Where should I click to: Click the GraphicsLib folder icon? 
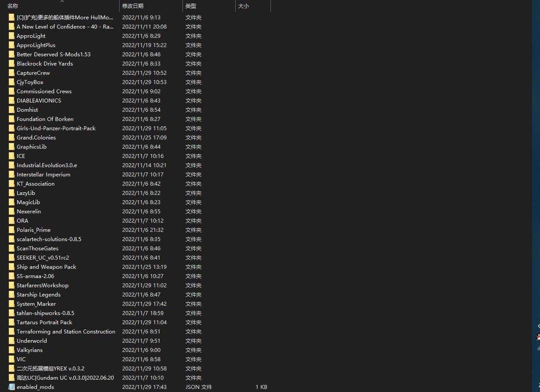tap(12, 147)
